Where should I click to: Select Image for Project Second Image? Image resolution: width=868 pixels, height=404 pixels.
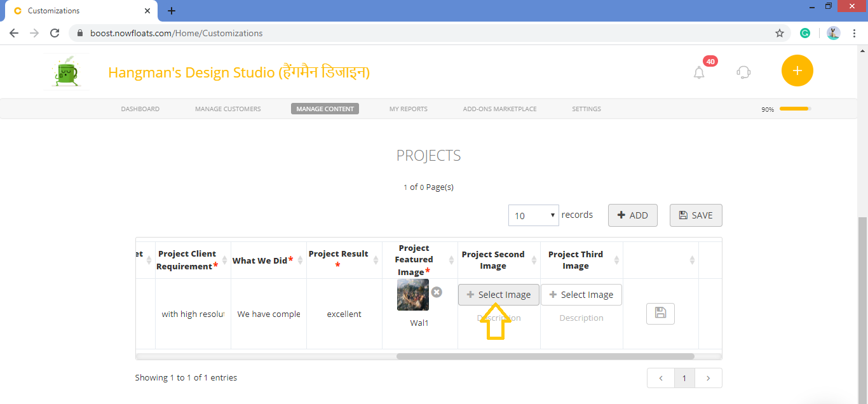[x=498, y=294]
